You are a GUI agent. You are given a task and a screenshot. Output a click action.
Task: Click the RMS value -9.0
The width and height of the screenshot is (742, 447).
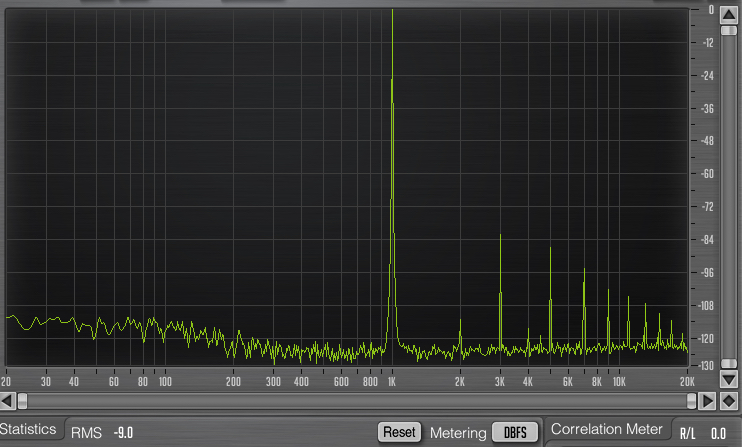[x=124, y=432]
